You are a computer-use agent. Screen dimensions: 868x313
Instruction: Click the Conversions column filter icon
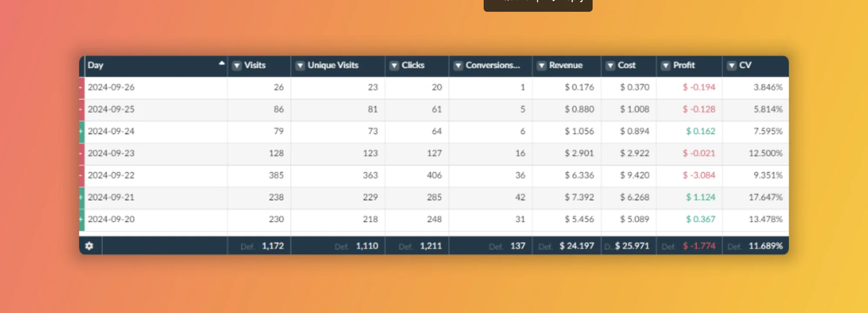(x=458, y=65)
